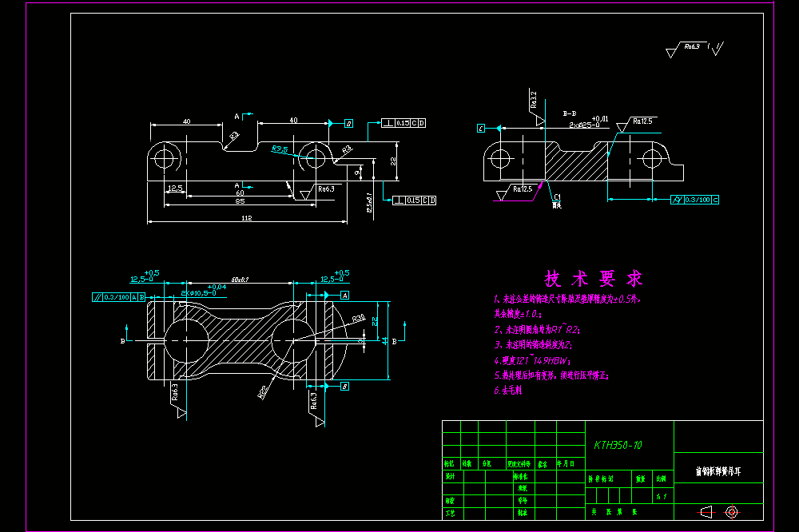Click the 112 overall length dimension
This screenshot has height=532, width=799.
247,218
